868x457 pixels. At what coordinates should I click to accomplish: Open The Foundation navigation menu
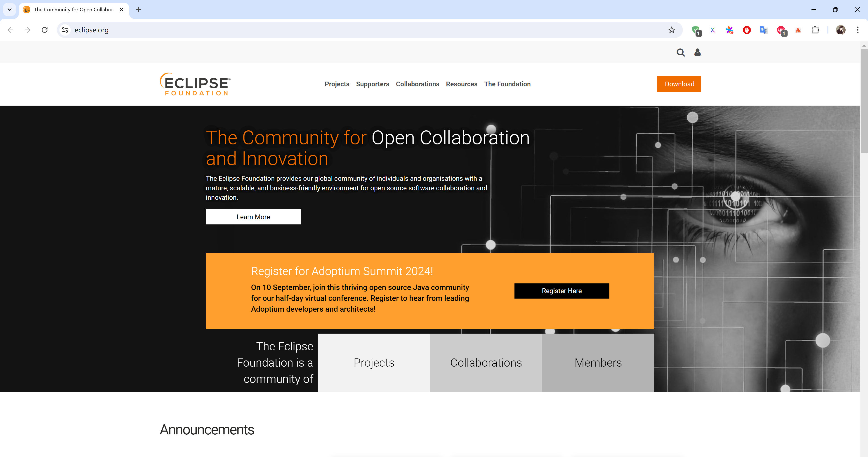[x=507, y=84]
